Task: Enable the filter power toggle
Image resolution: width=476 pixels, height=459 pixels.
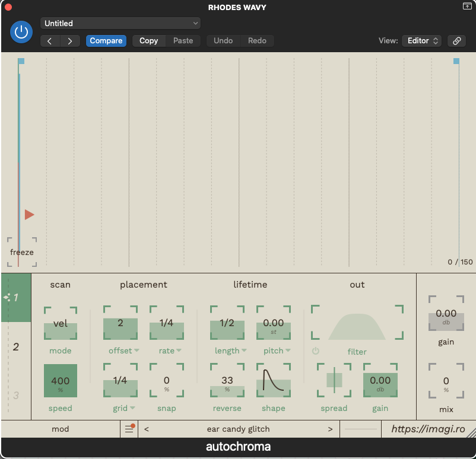Action: tap(315, 351)
